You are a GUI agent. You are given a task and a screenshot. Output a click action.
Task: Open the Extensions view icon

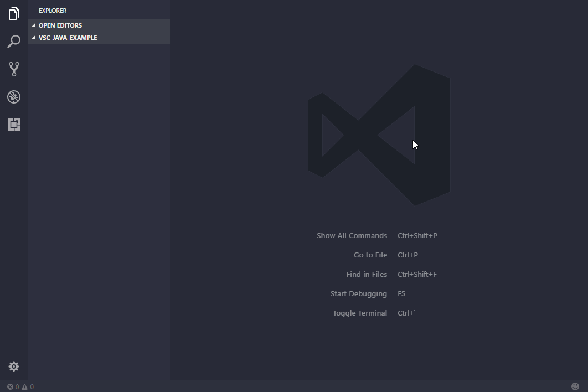pos(14,125)
